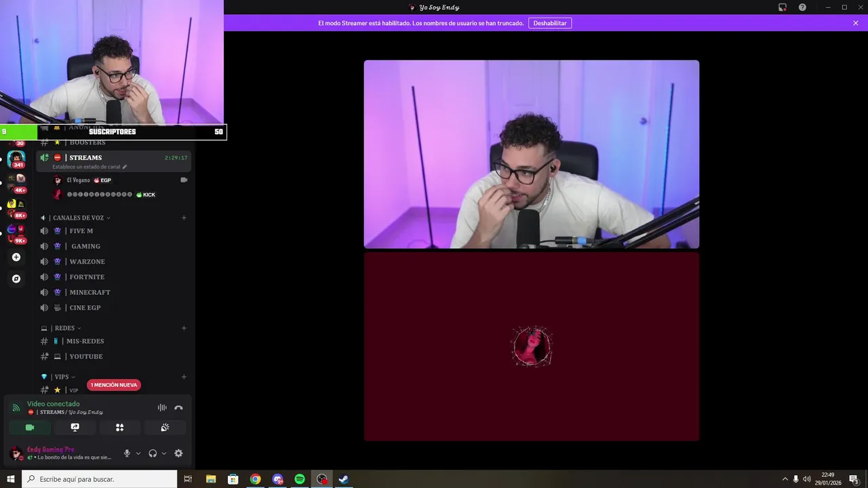868x488 pixels.
Task: Click the 1 MENCIÓN NUEVA pill
Action: pos(114,385)
